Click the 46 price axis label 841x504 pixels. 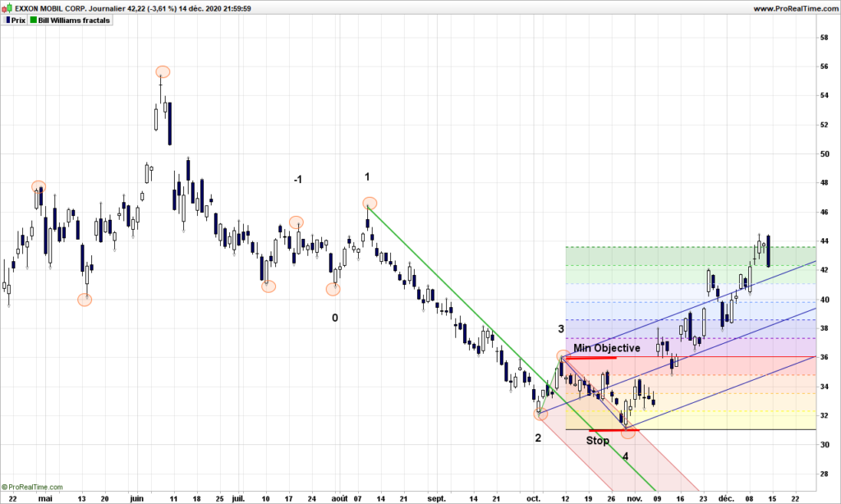[x=824, y=213]
